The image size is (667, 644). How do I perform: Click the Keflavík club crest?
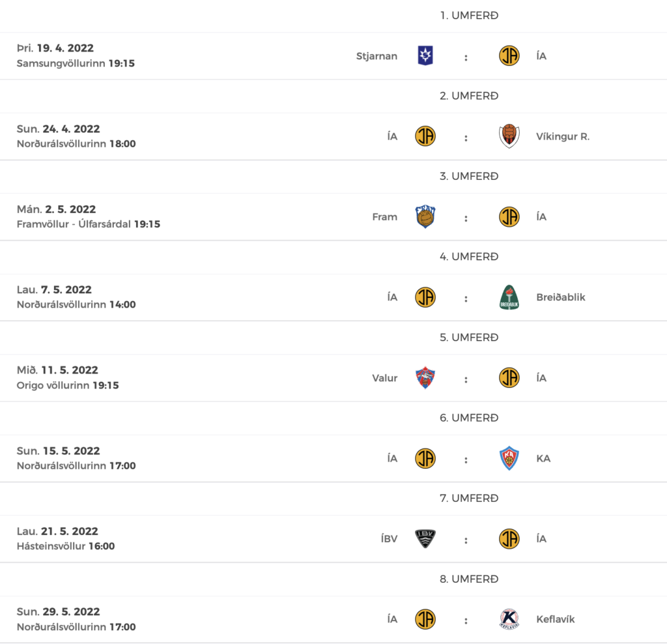click(x=509, y=619)
